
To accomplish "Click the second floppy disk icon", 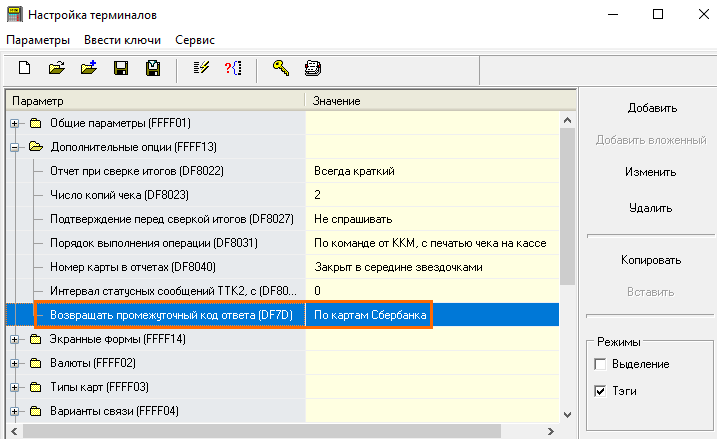I will (x=153, y=69).
